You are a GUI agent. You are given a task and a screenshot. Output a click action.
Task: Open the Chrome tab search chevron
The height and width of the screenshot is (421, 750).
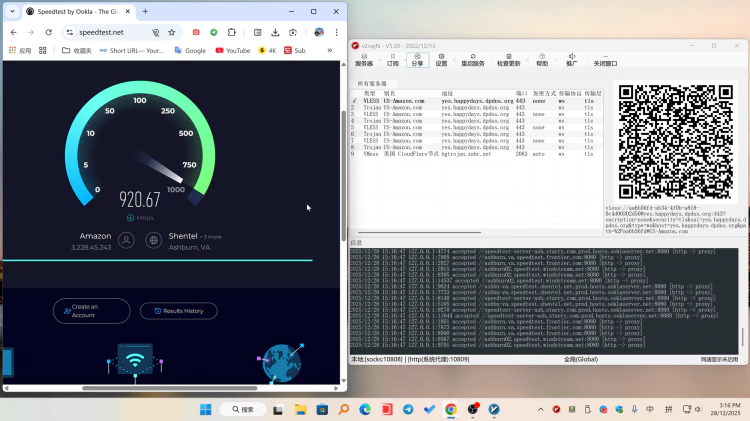click(x=12, y=11)
